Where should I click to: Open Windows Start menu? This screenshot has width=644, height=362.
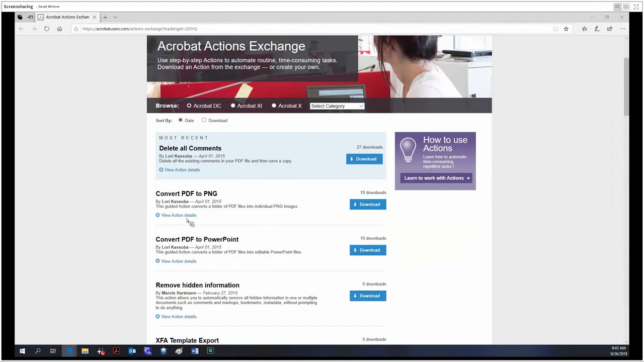22,351
